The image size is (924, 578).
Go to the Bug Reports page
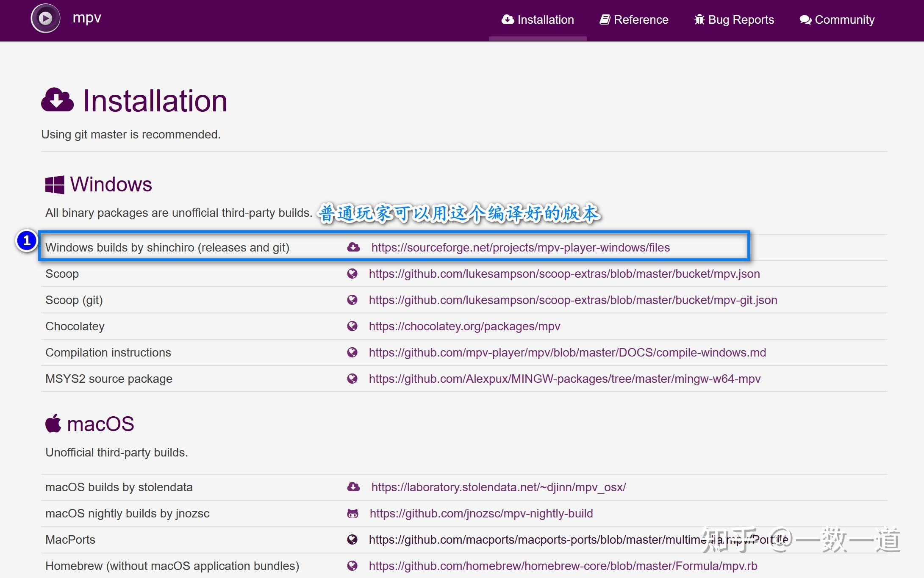tap(734, 20)
